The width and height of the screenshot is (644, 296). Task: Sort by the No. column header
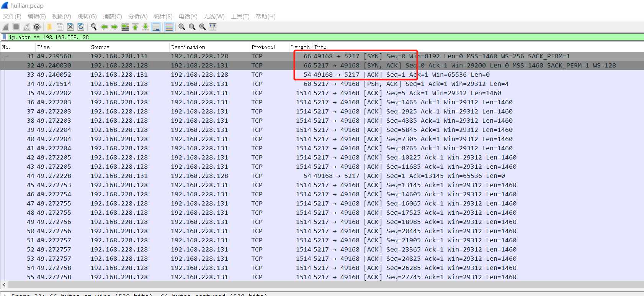pos(18,47)
